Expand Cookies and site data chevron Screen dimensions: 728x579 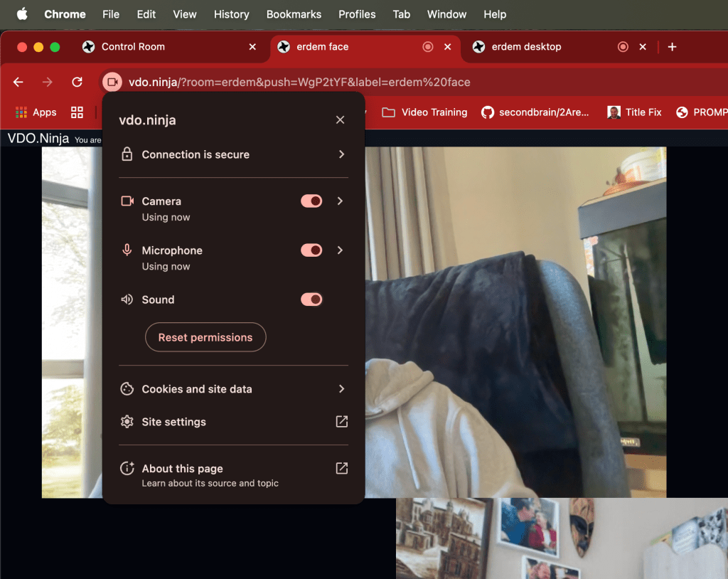click(x=342, y=389)
